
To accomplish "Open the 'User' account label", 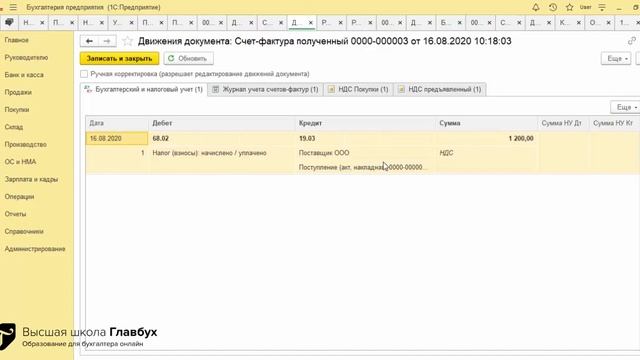I will [585, 7].
